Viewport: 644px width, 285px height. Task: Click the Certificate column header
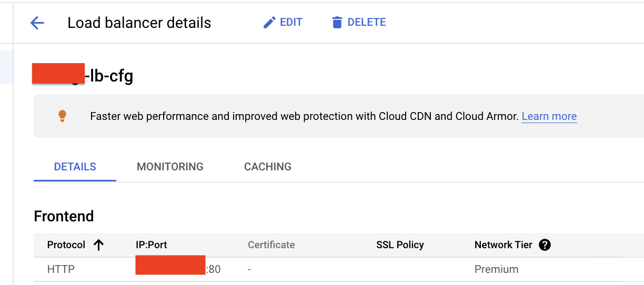[271, 245]
